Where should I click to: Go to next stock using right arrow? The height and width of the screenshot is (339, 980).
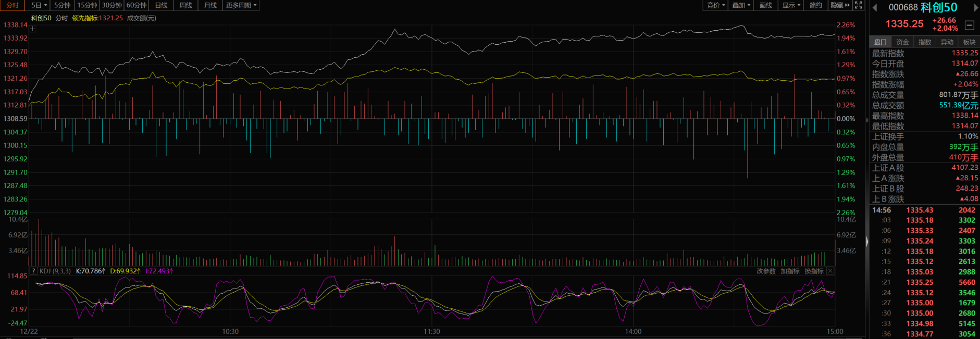(976, 7)
